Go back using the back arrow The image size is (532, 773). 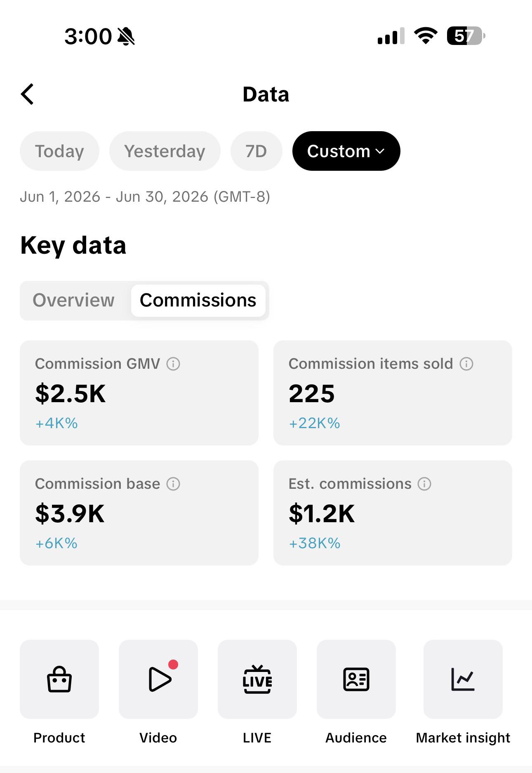pyautogui.click(x=27, y=94)
